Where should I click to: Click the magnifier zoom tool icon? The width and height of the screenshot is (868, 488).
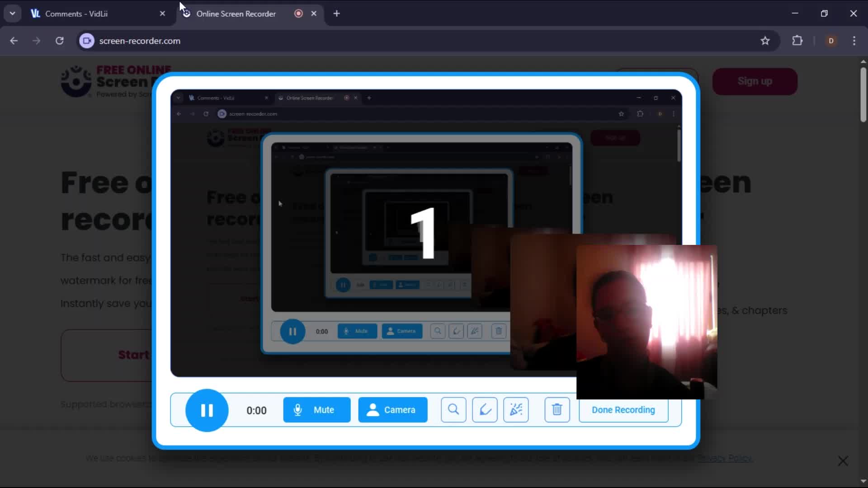[x=453, y=410]
